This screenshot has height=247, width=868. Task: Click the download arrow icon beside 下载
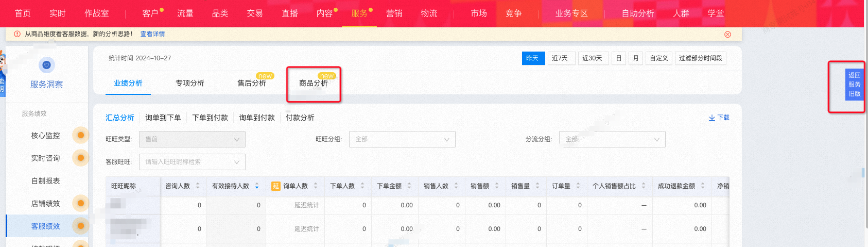point(711,118)
